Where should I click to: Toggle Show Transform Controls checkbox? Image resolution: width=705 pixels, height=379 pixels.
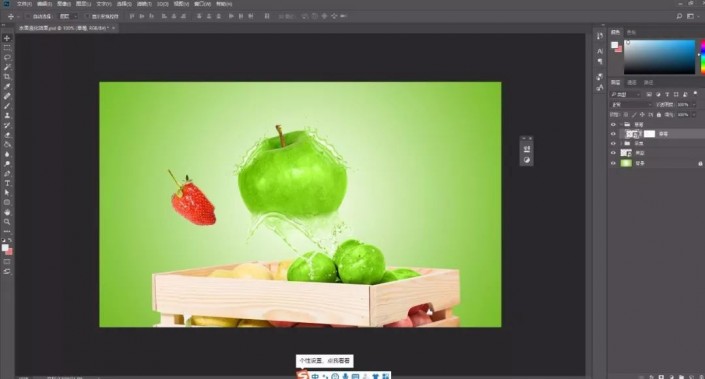coord(87,16)
